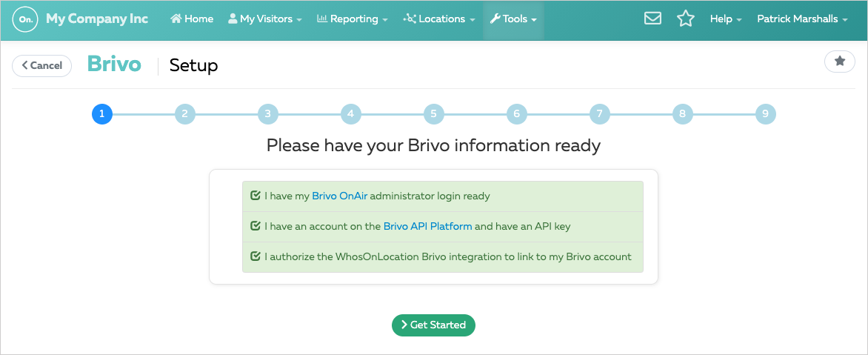Go to Home in navigation bar

tap(192, 19)
